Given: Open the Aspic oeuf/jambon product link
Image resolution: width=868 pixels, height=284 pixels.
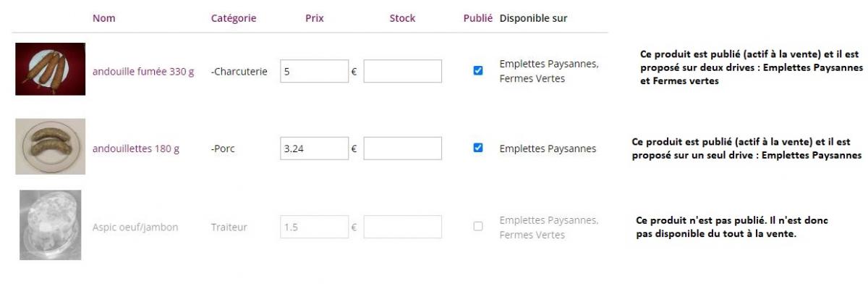Looking at the screenshot, I should coord(135,227).
